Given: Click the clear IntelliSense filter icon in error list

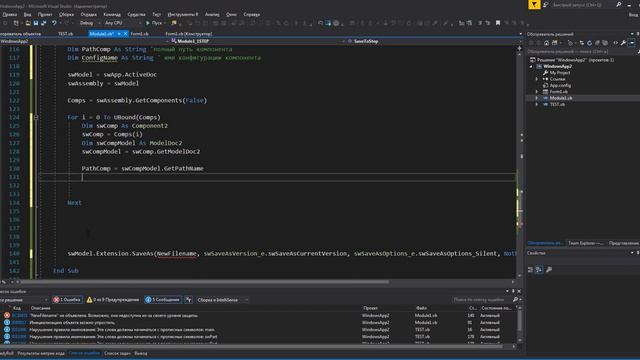Looking at the screenshot, I should tap(188, 300).
